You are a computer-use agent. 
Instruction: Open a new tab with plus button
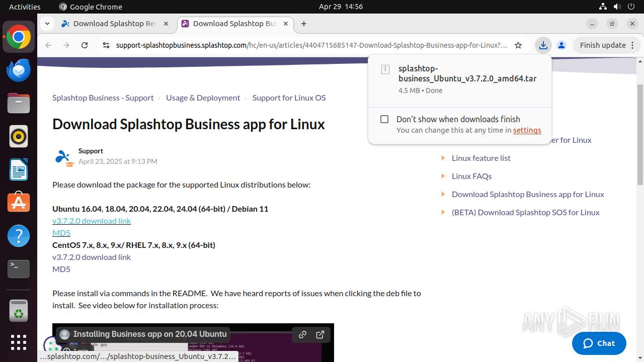coord(304,24)
